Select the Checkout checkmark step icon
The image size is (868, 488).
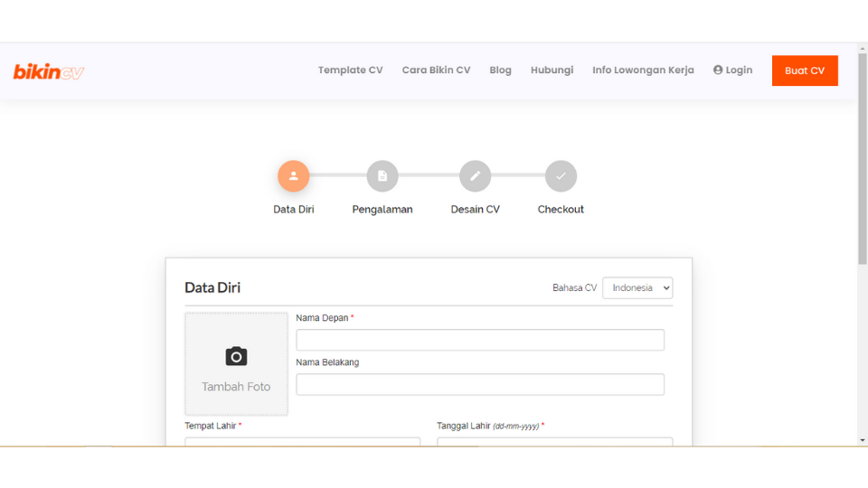coord(561,176)
